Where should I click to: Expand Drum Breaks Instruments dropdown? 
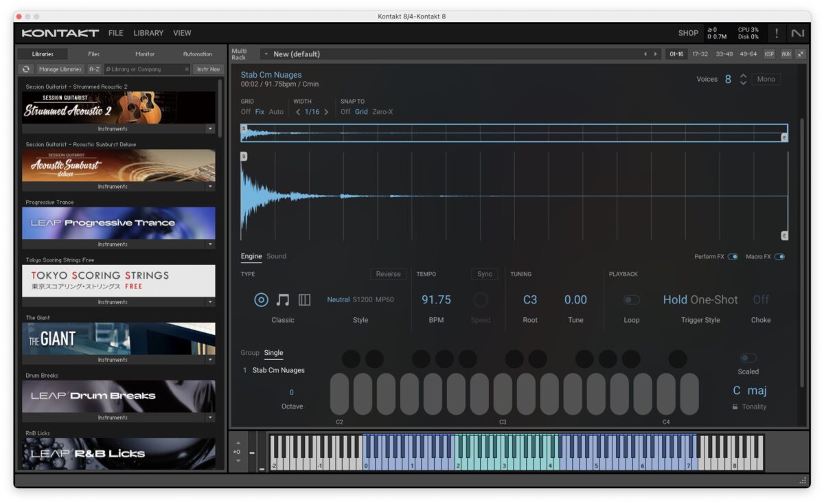pyautogui.click(x=210, y=417)
